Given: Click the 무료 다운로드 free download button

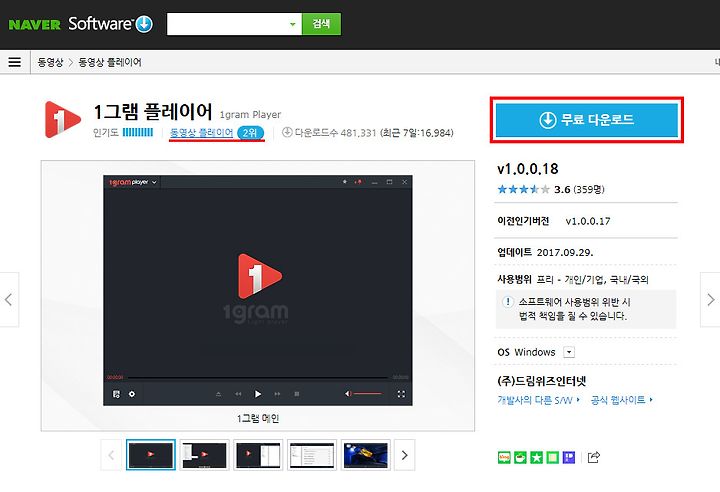Looking at the screenshot, I should tap(587, 120).
